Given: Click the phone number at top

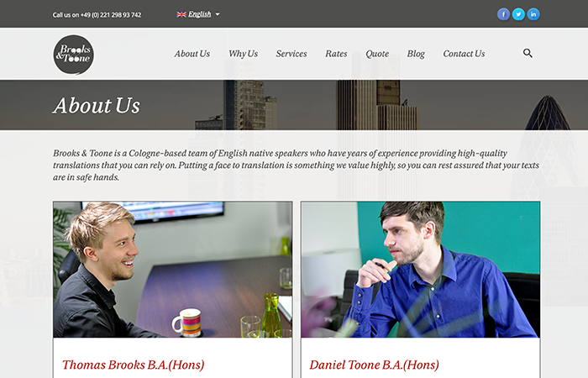Looking at the screenshot, I should tap(111, 15).
